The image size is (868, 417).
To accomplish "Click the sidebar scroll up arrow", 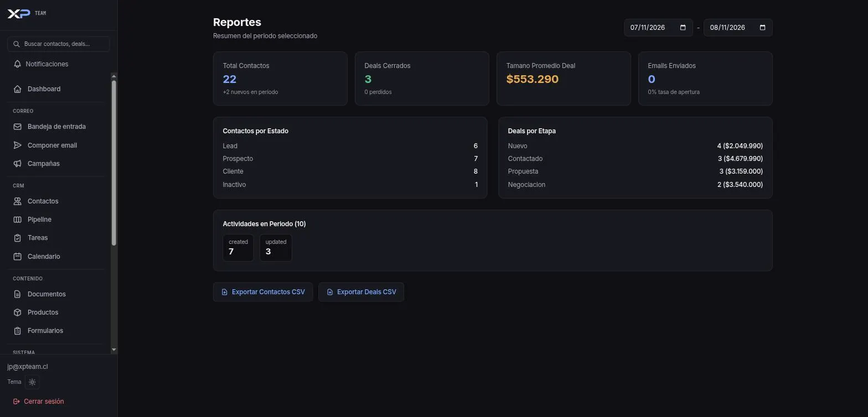I will click(114, 76).
